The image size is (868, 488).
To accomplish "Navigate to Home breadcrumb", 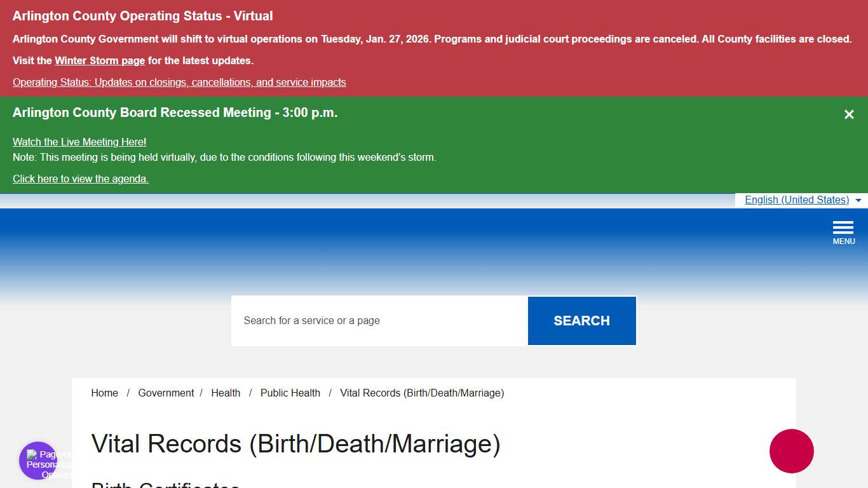I will click(104, 393).
